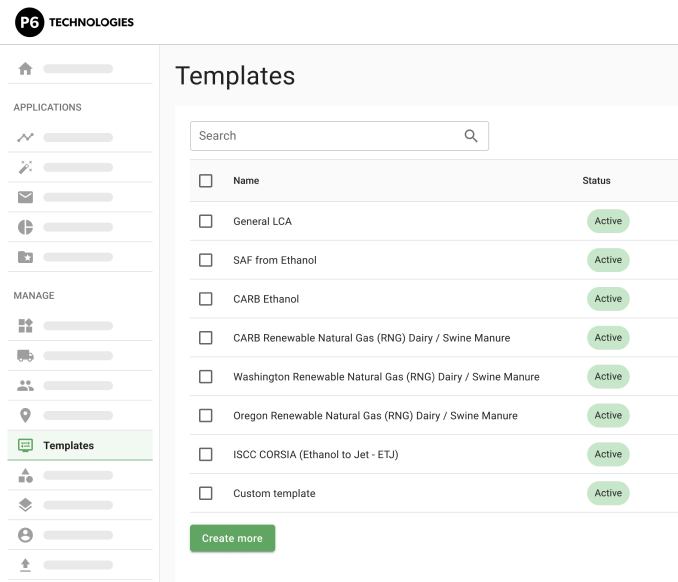Click Active badge for Washington RNG row
The height and width of the screenshot is (582, 678).
coord(608,377)
